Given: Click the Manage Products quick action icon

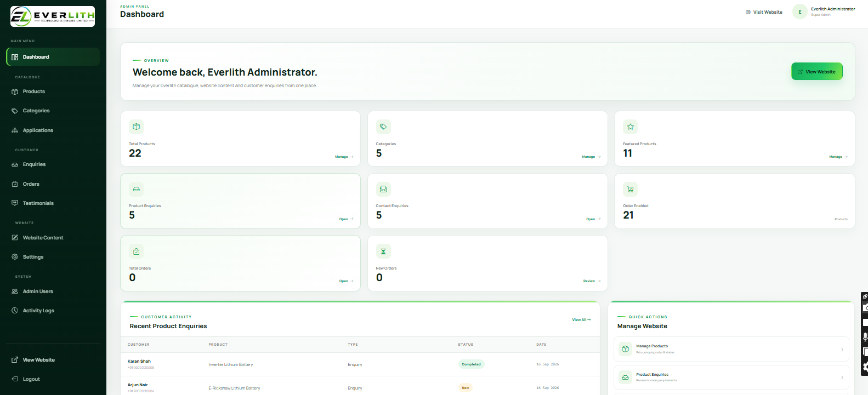Looking at the screenshot, I should 625,349.
